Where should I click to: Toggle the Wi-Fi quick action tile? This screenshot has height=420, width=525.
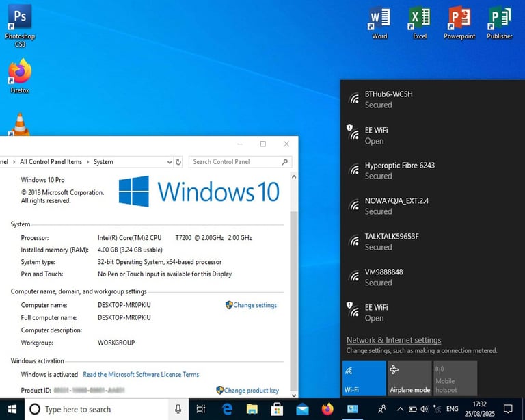(364, 378)
